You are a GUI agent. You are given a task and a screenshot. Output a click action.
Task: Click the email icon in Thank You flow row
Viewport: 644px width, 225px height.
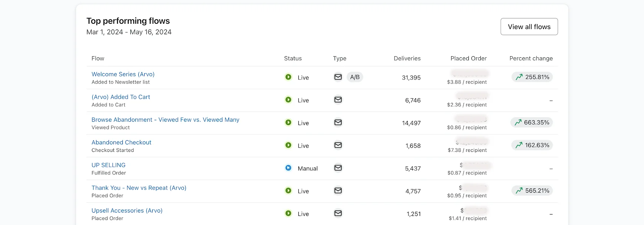tap(338, 191)
